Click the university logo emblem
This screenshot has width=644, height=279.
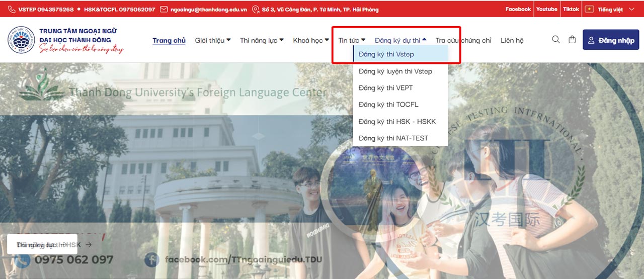coord(21,40)
